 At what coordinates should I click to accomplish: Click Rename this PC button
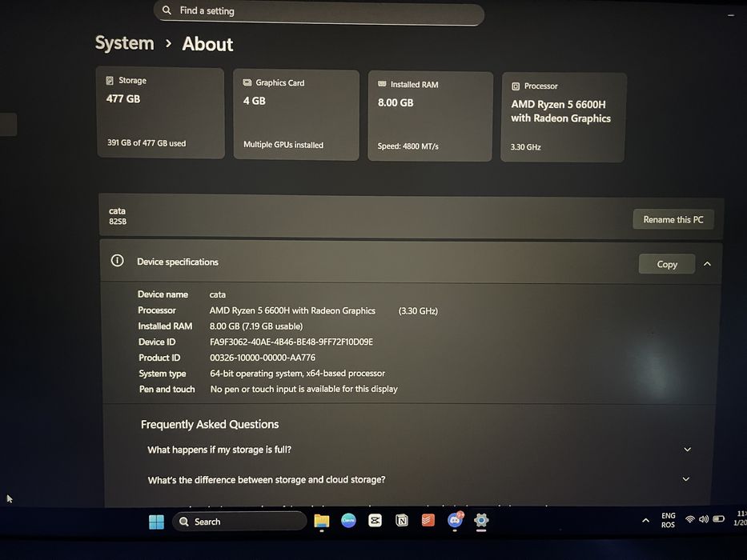(x=673, y=219)
